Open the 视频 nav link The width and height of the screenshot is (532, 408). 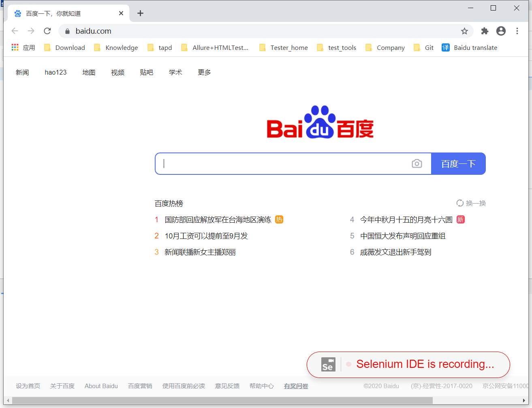[118, 72]
